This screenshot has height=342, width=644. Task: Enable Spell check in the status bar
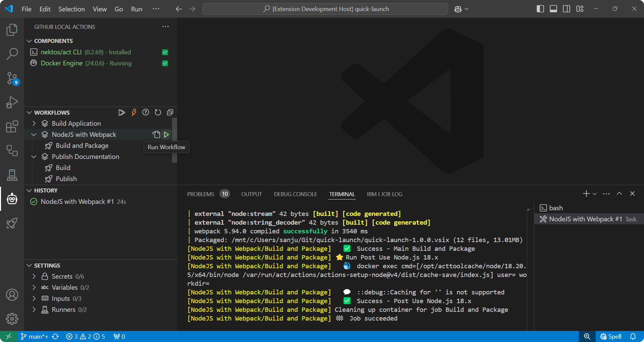point(611,336)
